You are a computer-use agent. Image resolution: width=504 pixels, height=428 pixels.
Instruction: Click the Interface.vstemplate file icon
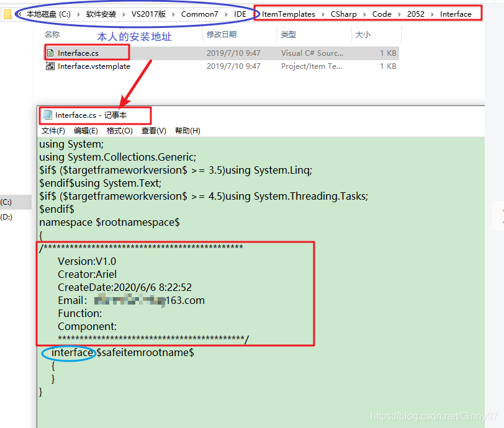pos(50,66)
